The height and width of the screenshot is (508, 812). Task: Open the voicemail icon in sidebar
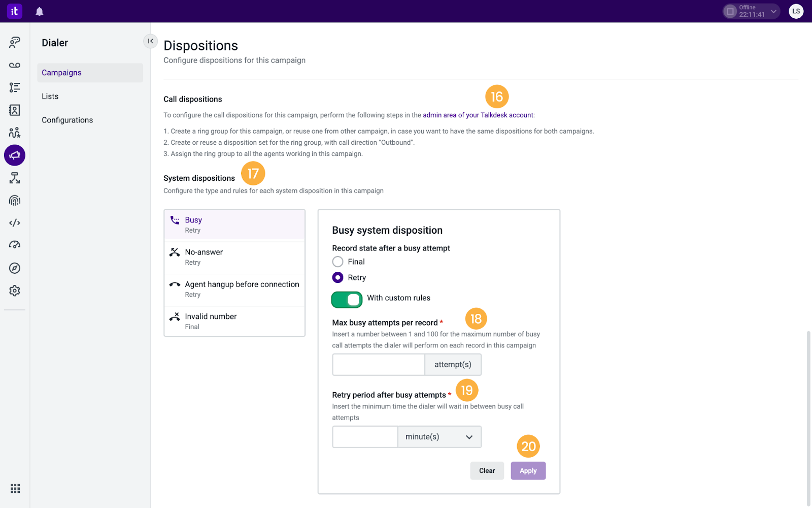[15, 65]
